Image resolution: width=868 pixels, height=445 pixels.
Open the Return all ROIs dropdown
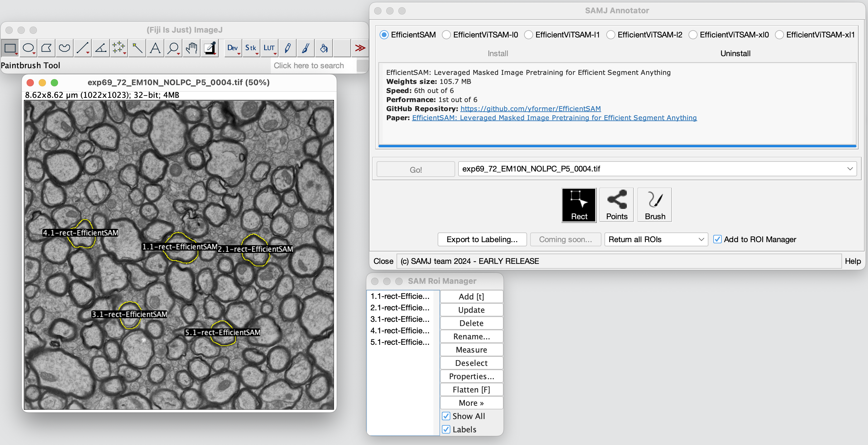click(x=656, y=239)
